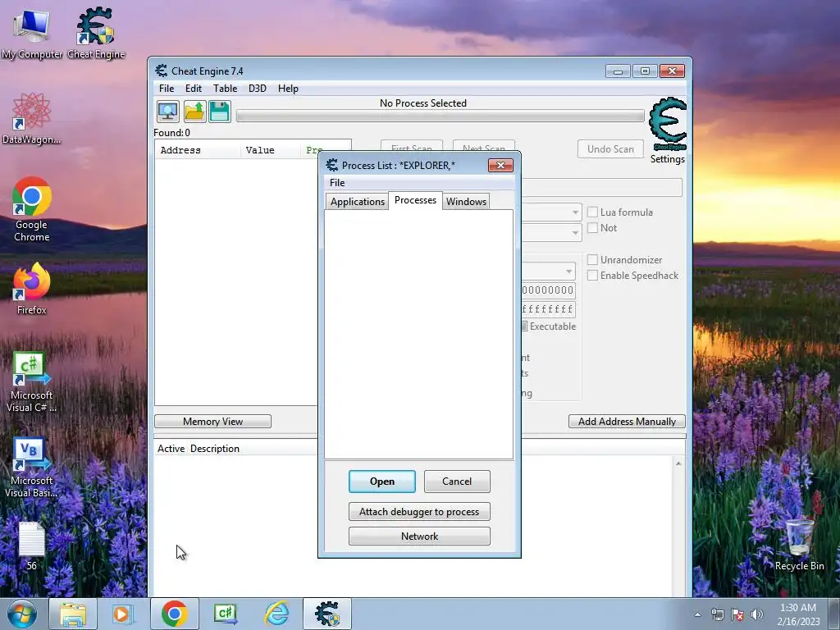840x630 pixels.
Task: Open Internet Explorer from taskbar
Action: (x=277, y=614)
